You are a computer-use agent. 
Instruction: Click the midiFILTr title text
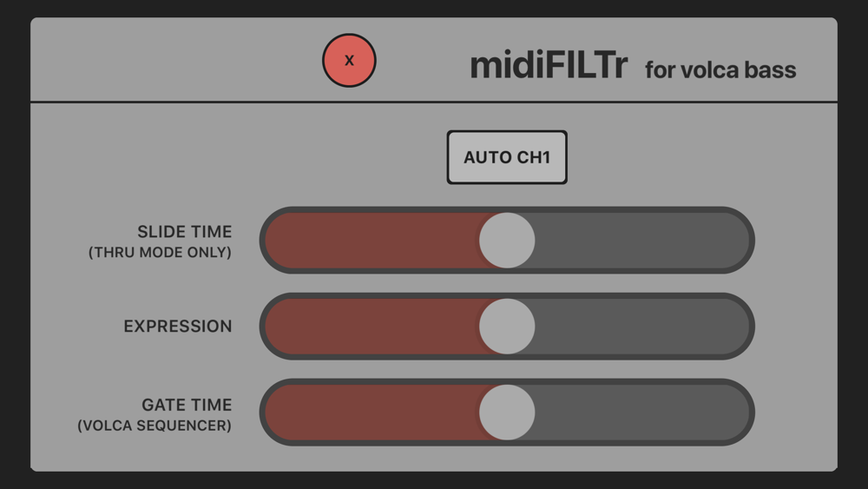(x=549, y=65)
